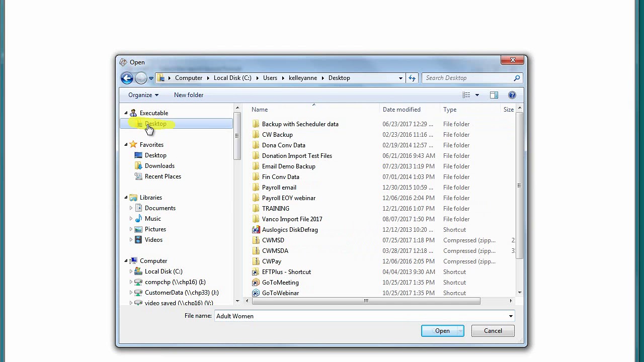Viewport: 644px width, 362px height.
Task: Open the dropdown arrow next to Desktop breadcrumb
Action: pyautogui.click(x=400, y=78)
